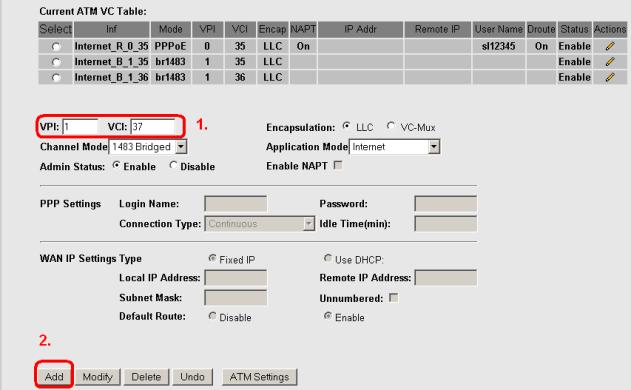Open the Connection Type dropdown
Viewport: 631px width, 390px height.
coord(260,224)
